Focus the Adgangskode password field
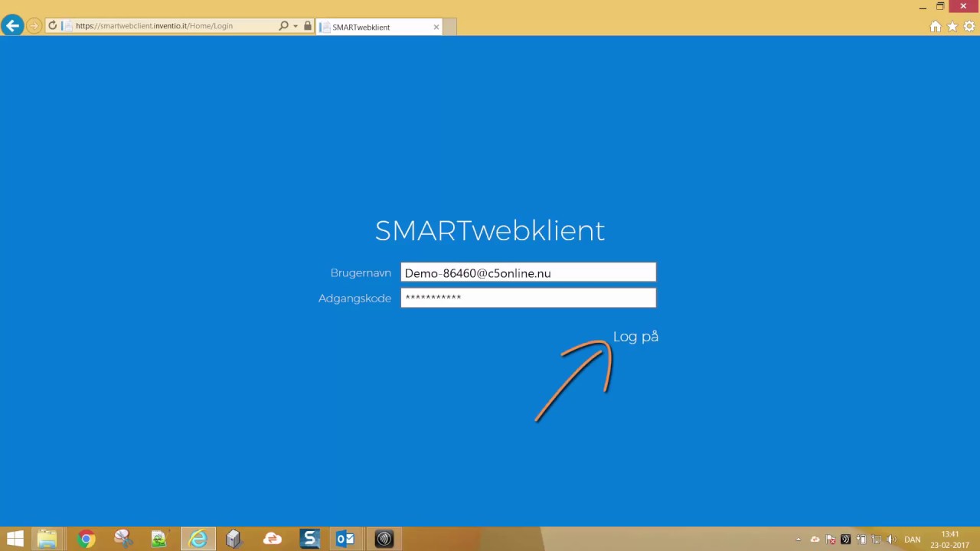This screenshot has width=980, height=551. [528, 298]
